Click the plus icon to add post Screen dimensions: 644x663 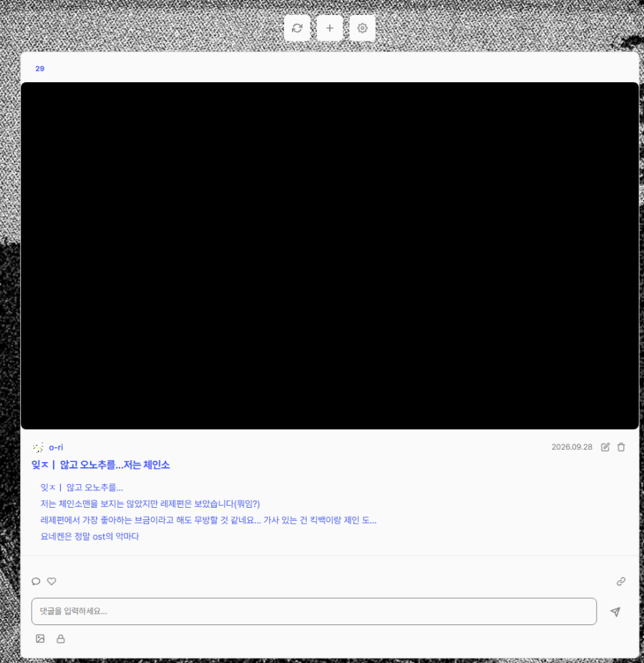click(x=330, y=29)
